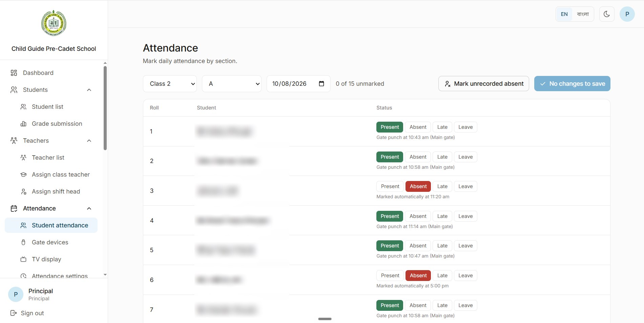The height and width of the screenshot is (323, 644).
Task: Click the Student list people icon
Action: click(x=23, y=107)
